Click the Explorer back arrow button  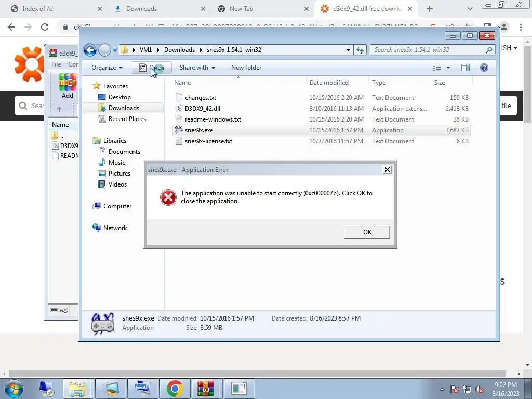click(90, 50)
